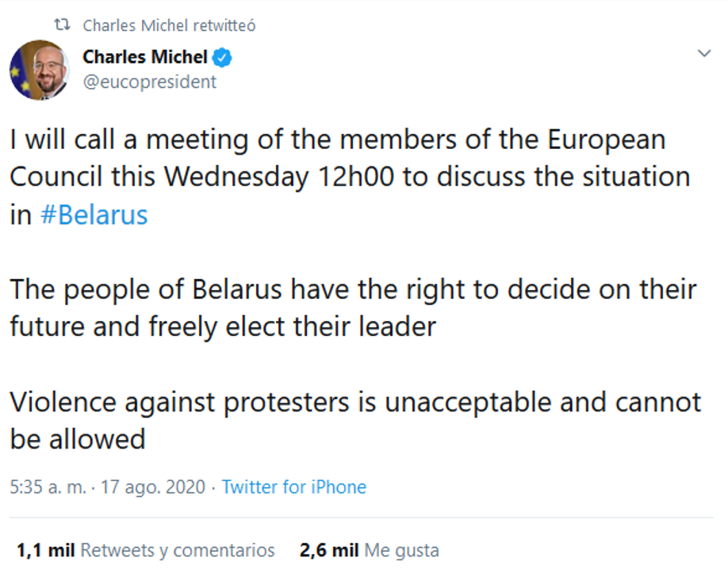Click the 5:35 a. m. tweet time
Image resolution: width=728 pixels, height=577 pixels.
[x=48, y=487]
